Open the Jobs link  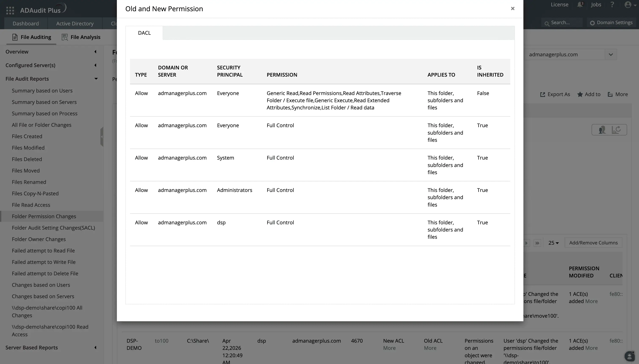click(x=596, y=4)
